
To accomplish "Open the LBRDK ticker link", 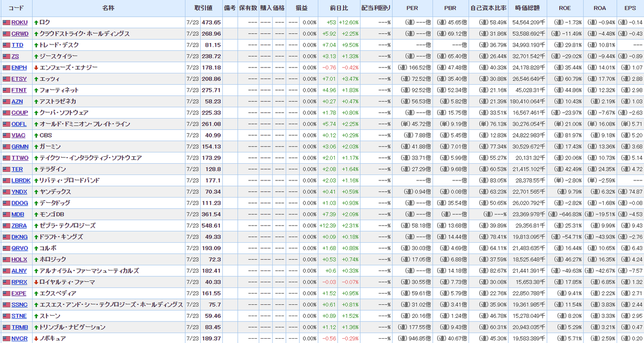I will pyautogui.click(x=21, y=180).
